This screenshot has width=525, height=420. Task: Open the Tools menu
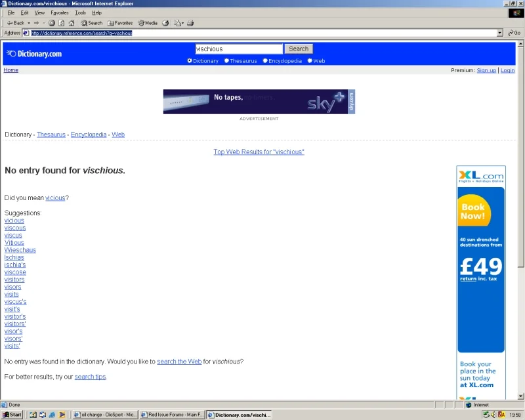click(x=80, y=12)
